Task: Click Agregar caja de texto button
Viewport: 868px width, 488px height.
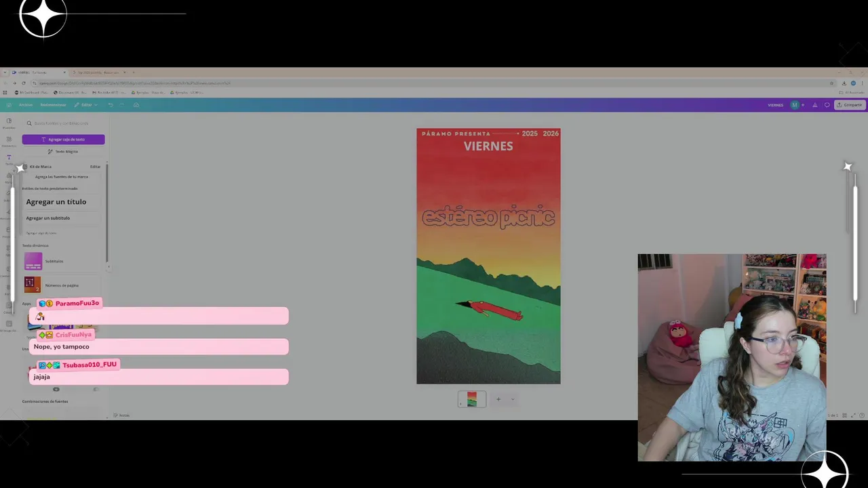Action: pos(64,140)
